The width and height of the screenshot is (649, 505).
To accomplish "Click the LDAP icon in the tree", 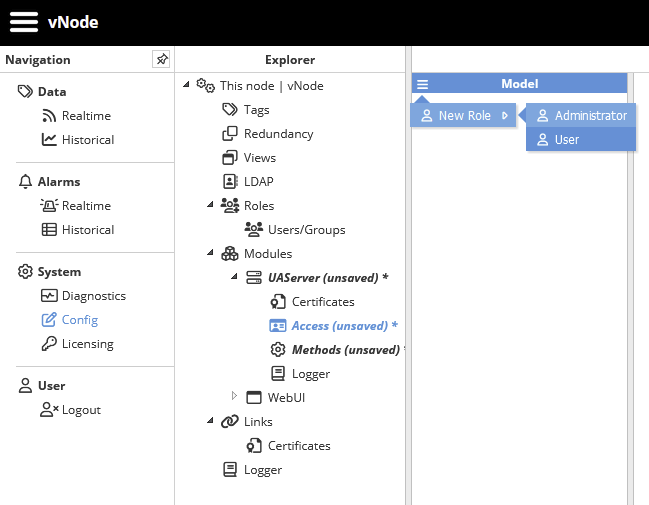I will pyautogui.click(x=230, y=182).
